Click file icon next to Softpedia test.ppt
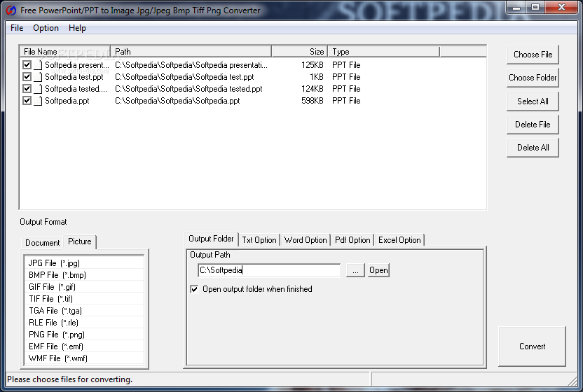Viewport: 583px width, 392px height. pyautogui.click(x=38, y=77)
